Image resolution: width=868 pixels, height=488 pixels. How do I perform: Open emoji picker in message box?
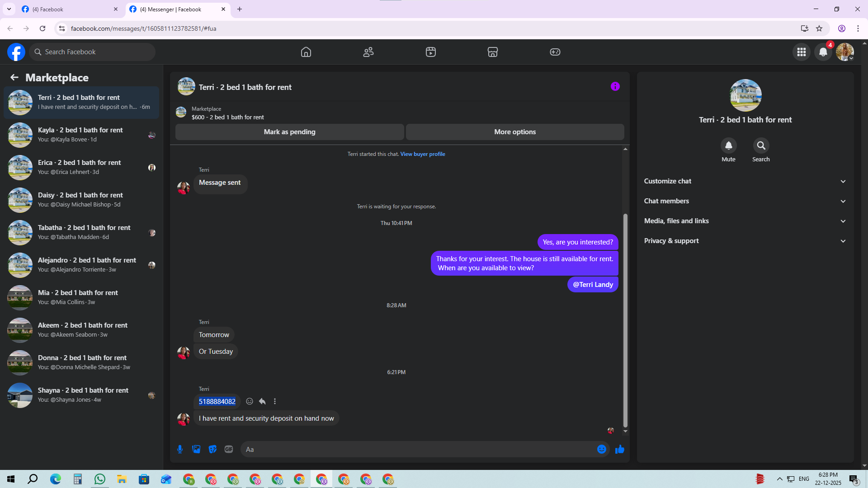tap(601, 449)
